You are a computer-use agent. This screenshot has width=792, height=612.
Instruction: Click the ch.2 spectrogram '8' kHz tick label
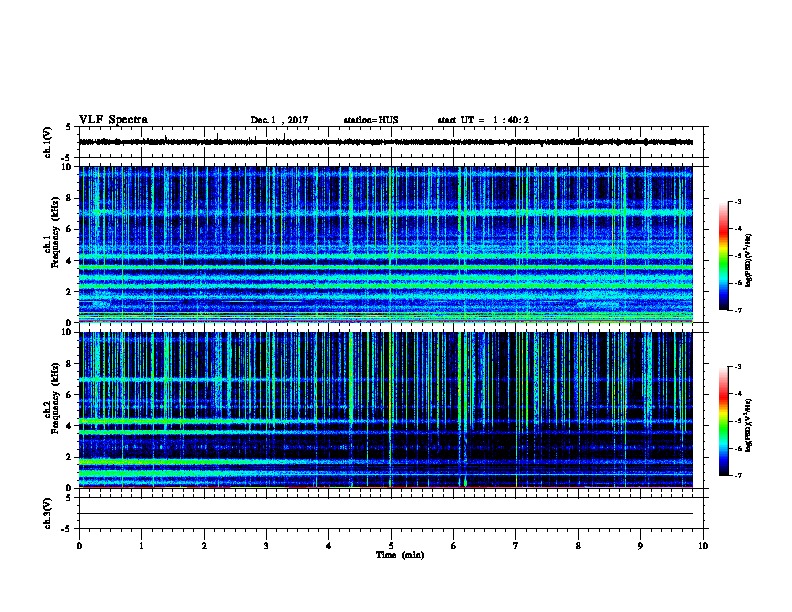pyautogui.click(x=70, y=364)
